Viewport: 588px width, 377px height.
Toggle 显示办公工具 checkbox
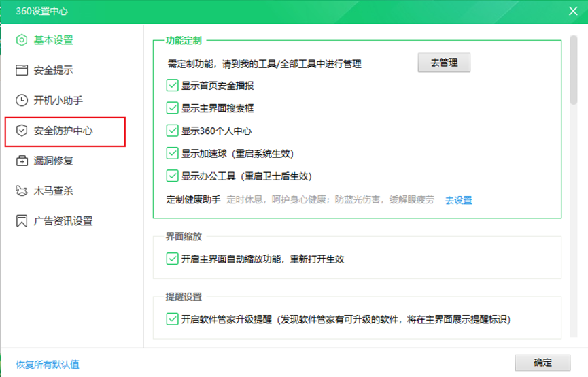[172, 176]
